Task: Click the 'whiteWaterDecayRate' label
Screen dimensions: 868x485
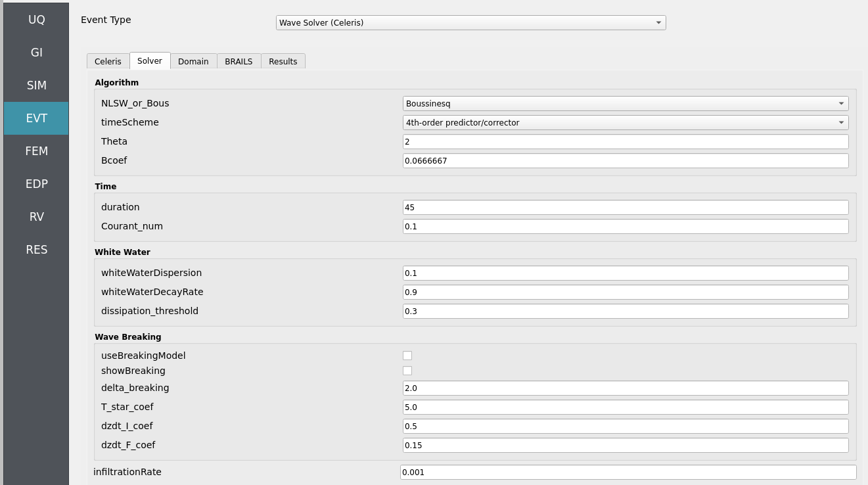Action: tap(152, 292)
